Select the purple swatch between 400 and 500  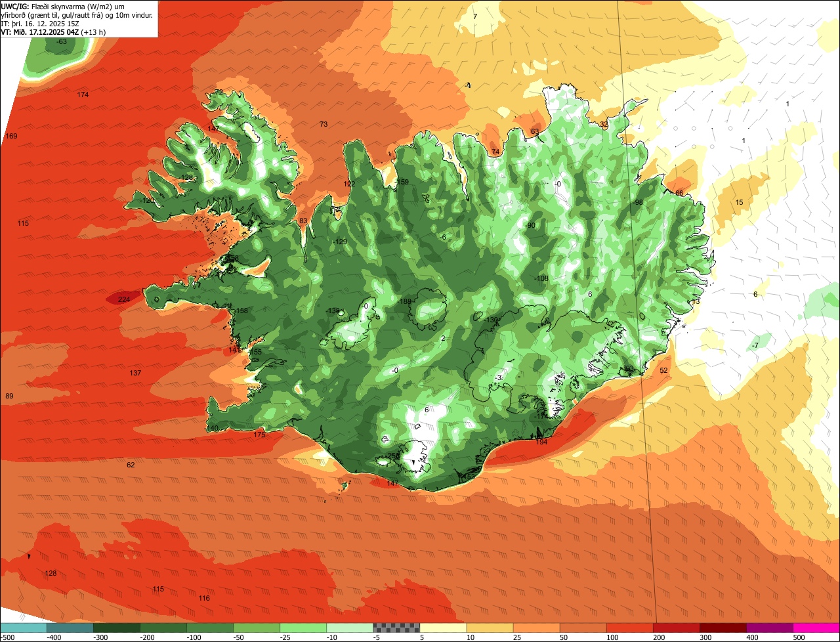pyautogui.click(x=769, y=628)
